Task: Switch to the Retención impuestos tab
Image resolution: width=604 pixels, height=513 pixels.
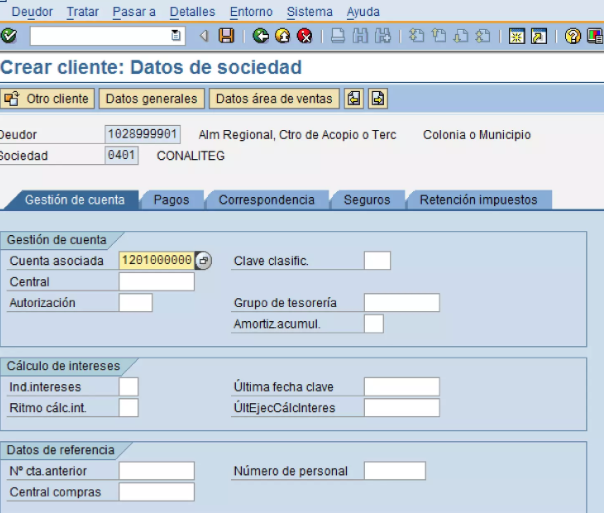Action: 478,200
